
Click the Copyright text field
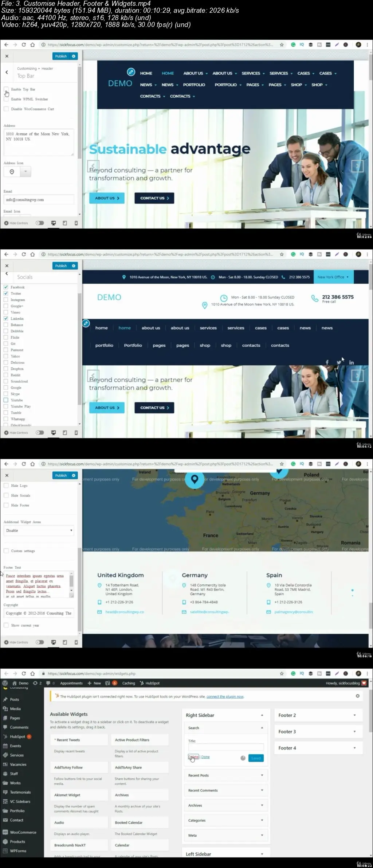coord(39,613)
